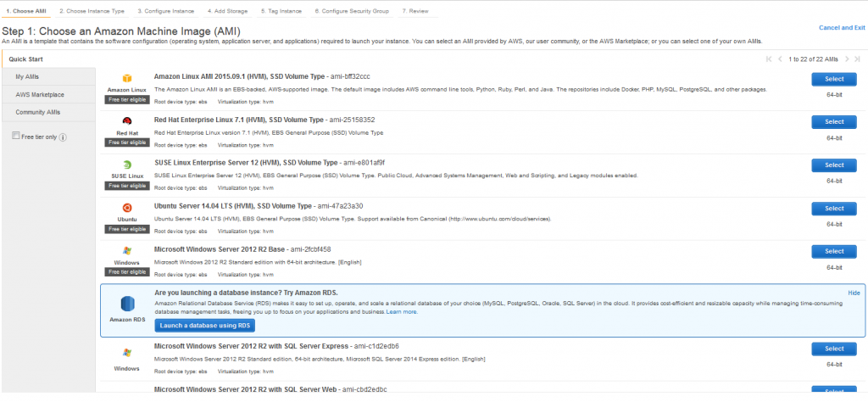868x402 pixels.
Task: Click Free tier eligible badge under Amazon Linux
Action: point(127,100)
